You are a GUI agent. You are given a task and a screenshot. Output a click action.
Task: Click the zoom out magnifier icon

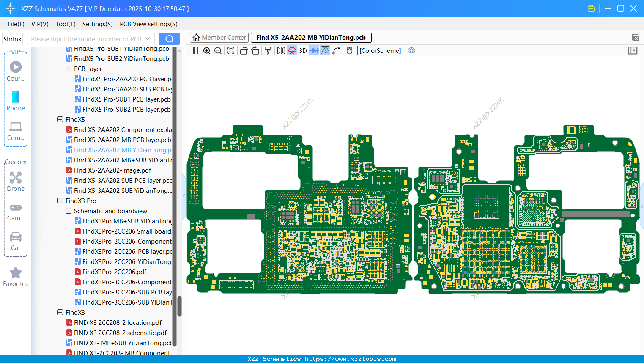point(218,51)
